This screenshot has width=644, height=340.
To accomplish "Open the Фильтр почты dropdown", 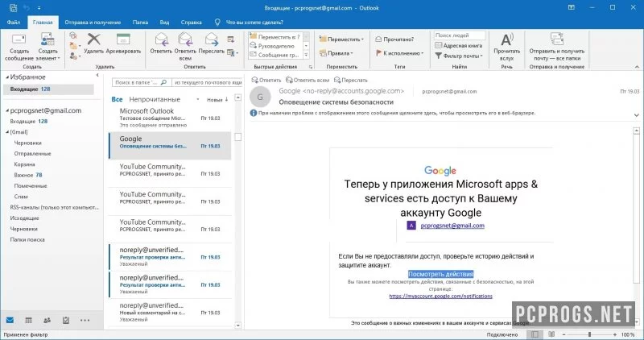I will (459, 56).
